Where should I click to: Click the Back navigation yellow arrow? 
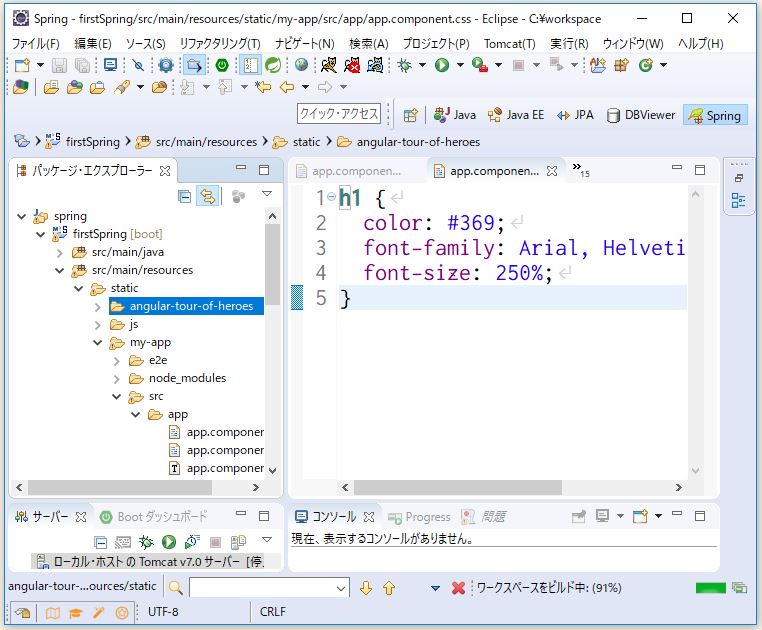pos(287,88)
